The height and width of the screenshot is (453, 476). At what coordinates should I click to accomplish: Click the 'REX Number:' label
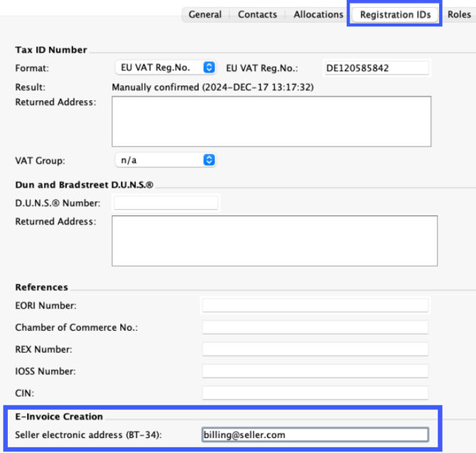pos(44,349)
